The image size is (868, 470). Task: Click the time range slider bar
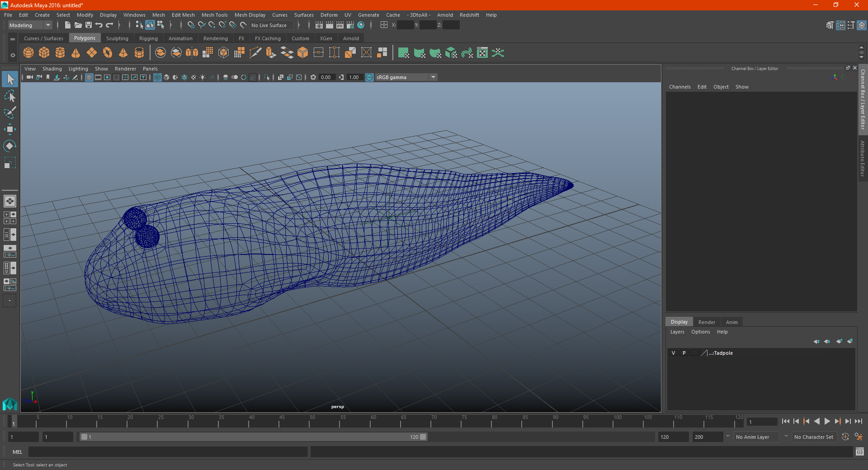[x=253, y=437]
